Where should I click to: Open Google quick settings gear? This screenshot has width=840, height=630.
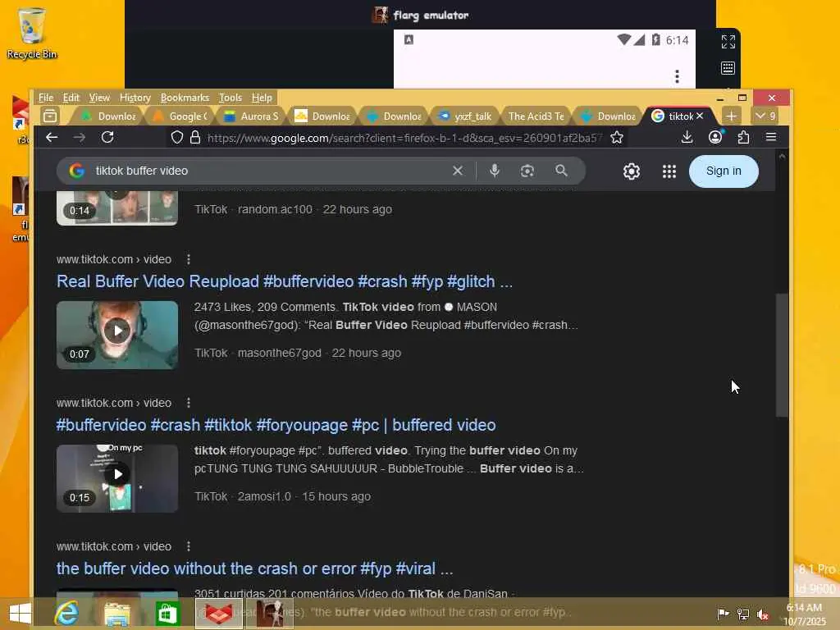click(x=632, y=171)
